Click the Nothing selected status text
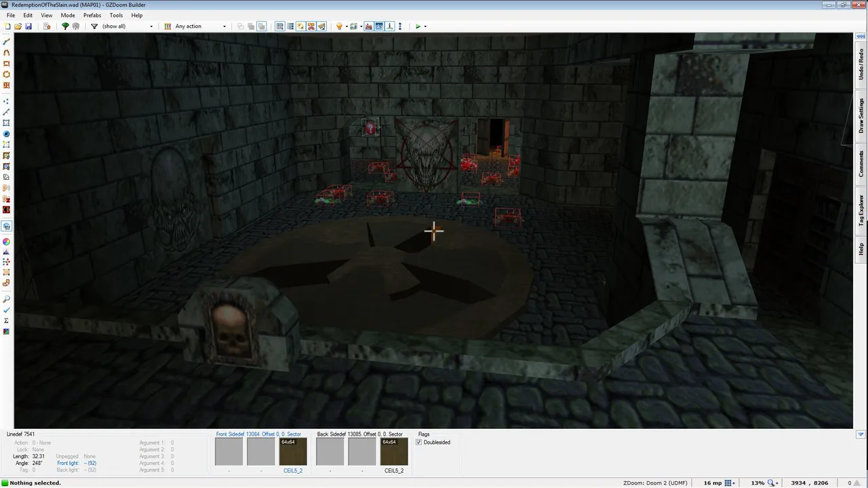The image size is (868, 488). [x=35, y=483]
